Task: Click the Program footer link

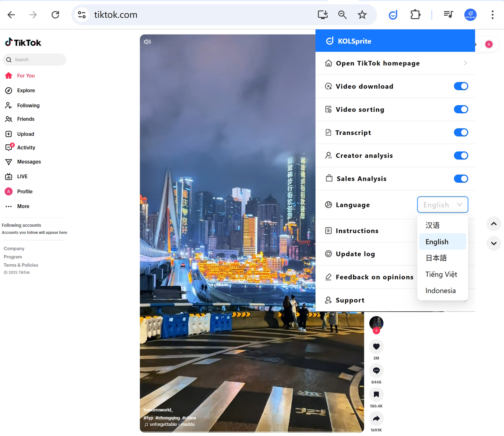Action: [13, 257]
